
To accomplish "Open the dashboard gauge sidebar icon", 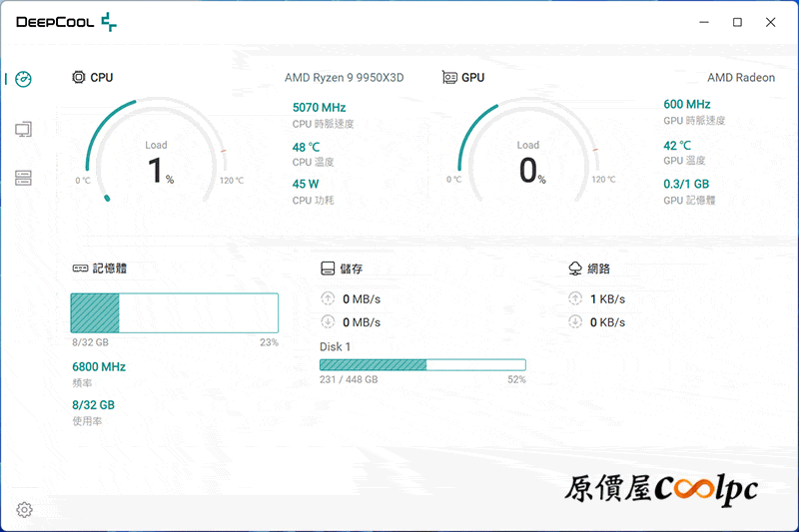I will tap(24, 79).
